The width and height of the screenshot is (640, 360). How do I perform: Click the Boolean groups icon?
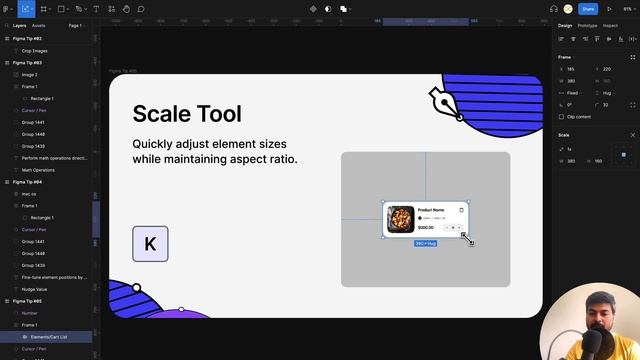click(343, 9)
